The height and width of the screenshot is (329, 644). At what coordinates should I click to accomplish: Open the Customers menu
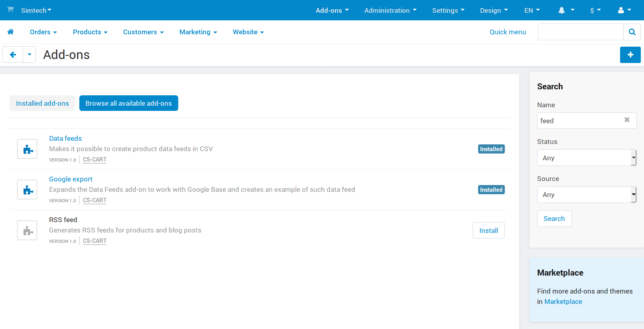144,32
